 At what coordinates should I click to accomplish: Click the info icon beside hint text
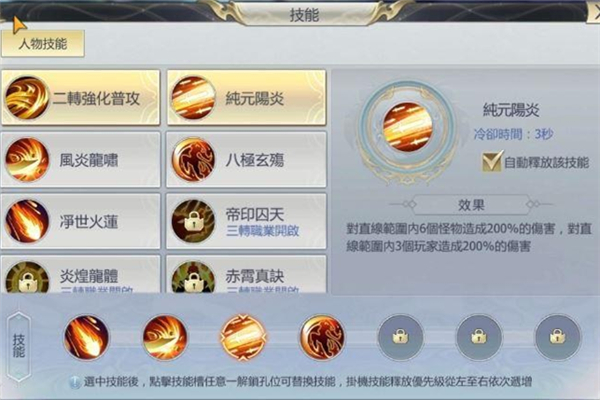[x=75, y=382]
